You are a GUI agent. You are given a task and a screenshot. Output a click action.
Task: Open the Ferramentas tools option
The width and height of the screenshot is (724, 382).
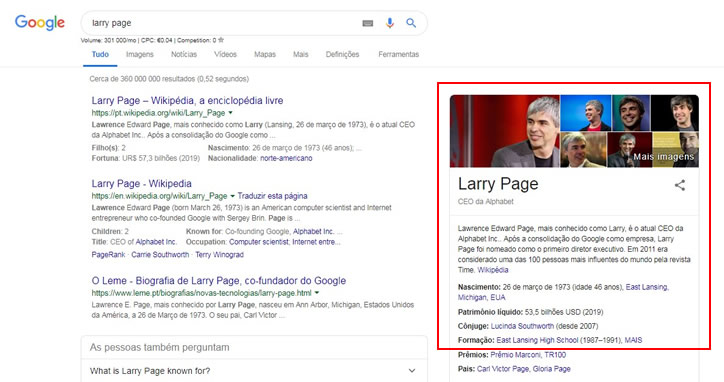[x=398, y=55]
